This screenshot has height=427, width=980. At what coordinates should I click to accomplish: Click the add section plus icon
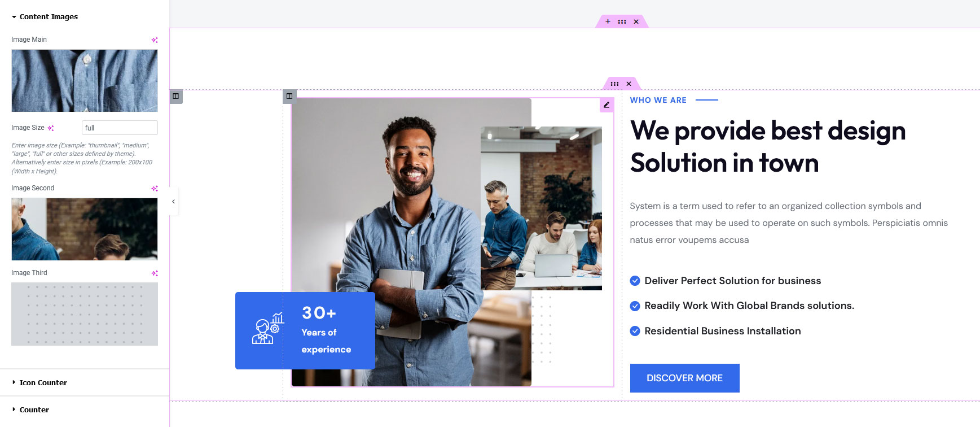point(608,21)
